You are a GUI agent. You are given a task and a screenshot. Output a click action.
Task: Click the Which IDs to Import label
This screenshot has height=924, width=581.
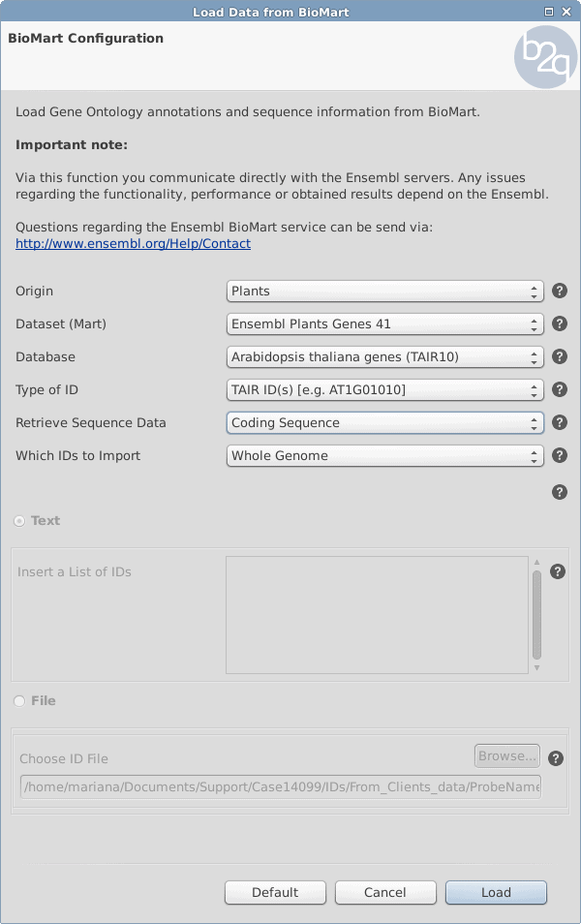tap(77, 456)
